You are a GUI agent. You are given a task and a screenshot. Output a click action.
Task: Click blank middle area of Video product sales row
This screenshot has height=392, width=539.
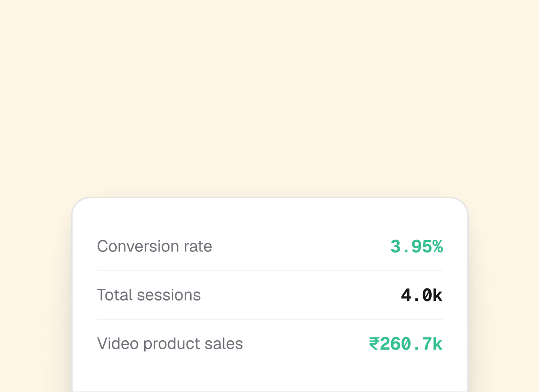click(306, 343)
